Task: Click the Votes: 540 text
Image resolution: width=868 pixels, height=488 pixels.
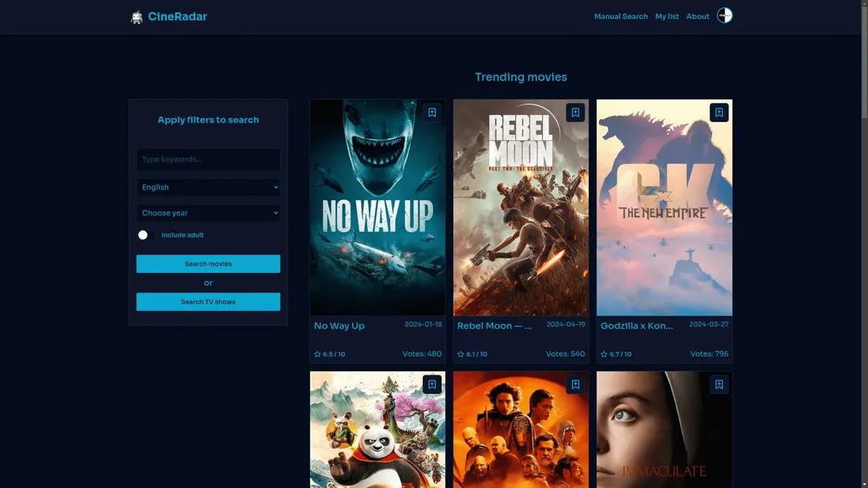Action: click(565, 354)
